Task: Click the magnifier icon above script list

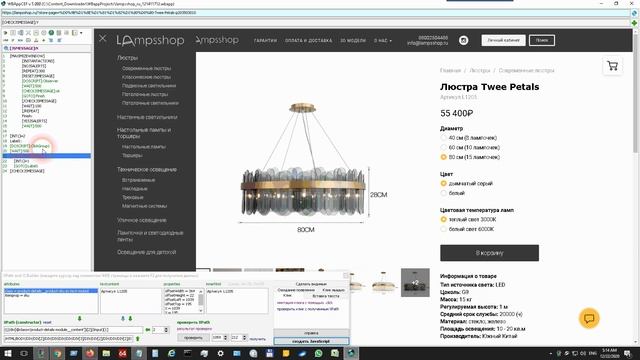Action: (6, 48)
